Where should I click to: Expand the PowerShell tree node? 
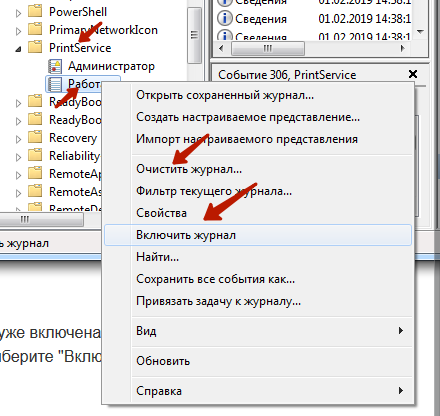[x=18, y=13]
